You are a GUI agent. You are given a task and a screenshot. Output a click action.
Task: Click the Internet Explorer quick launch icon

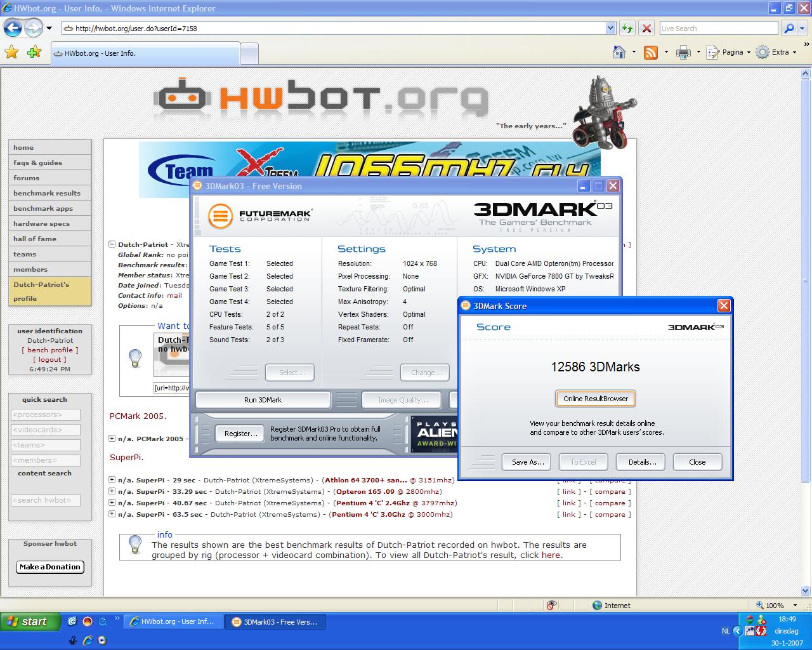point(88,640)
